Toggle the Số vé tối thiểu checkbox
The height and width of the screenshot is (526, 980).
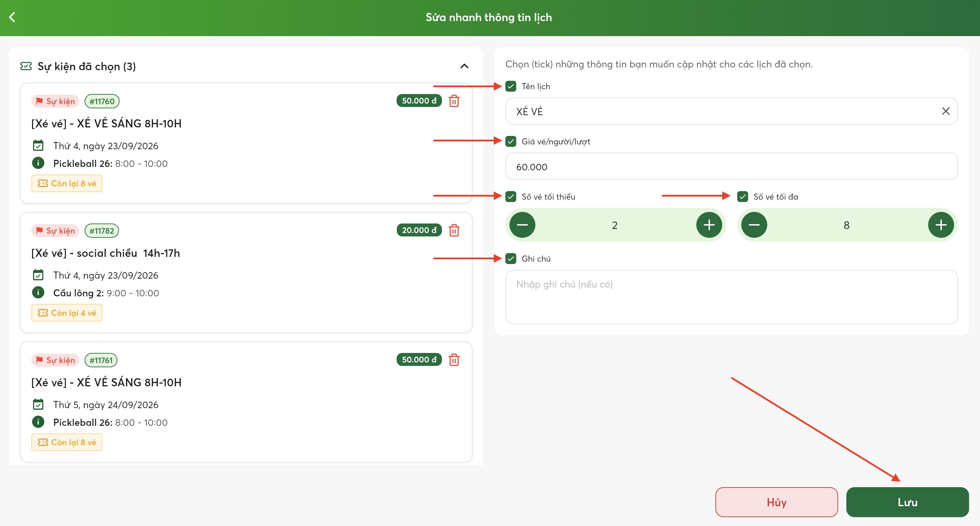510,197
